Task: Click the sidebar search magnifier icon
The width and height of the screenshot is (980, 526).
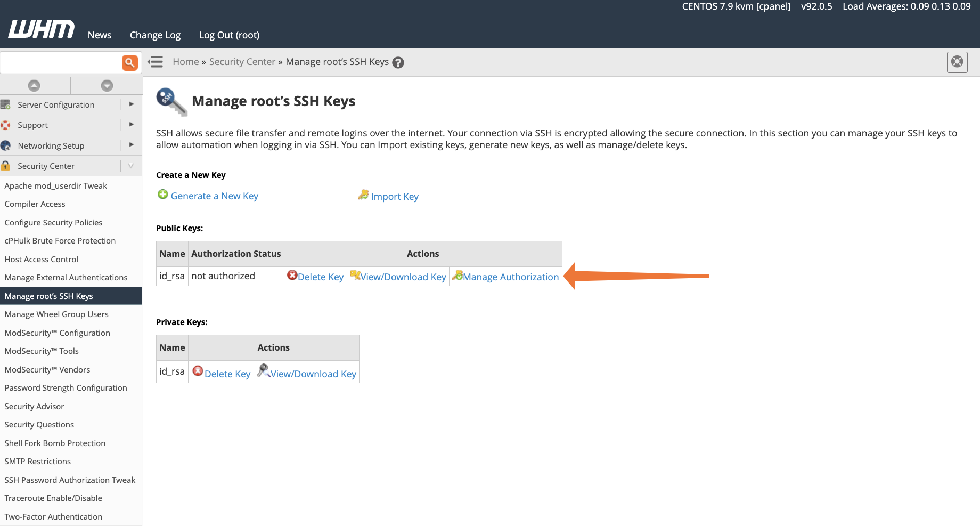Action: [x=129, y=62]
